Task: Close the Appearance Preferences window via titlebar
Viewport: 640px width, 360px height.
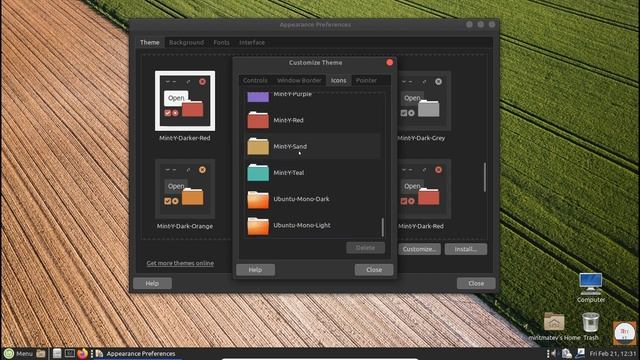Action: click(x=492, y=24)
